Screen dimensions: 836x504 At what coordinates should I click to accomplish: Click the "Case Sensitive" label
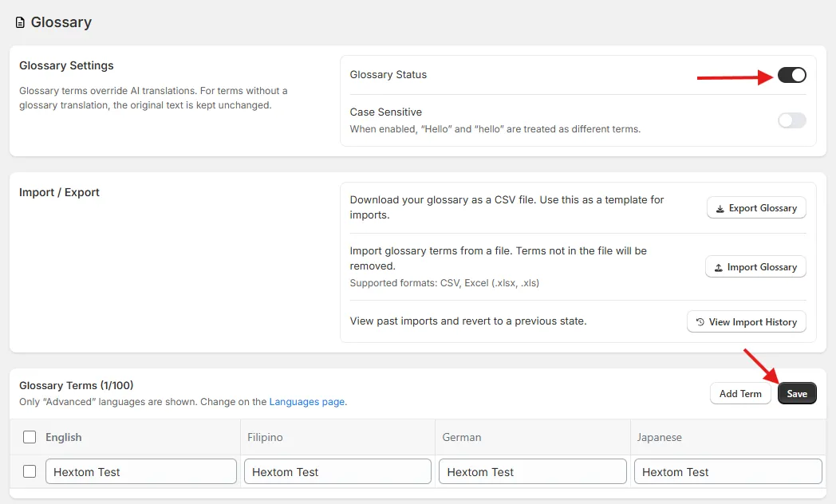pyautogui.click(x=385, y=112)
